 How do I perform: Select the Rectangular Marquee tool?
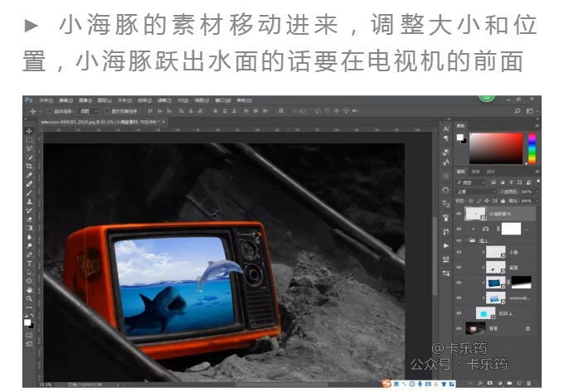coord(30,140)
